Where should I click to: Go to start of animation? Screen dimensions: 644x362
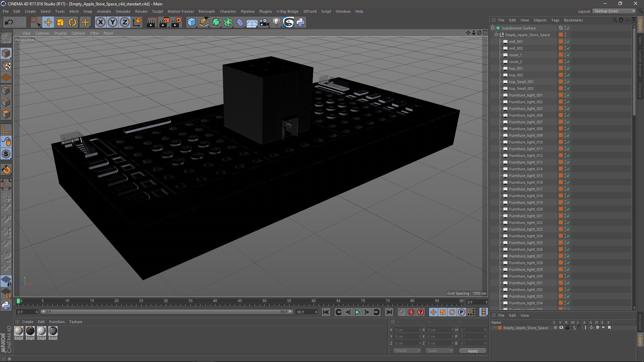(326, 312)
